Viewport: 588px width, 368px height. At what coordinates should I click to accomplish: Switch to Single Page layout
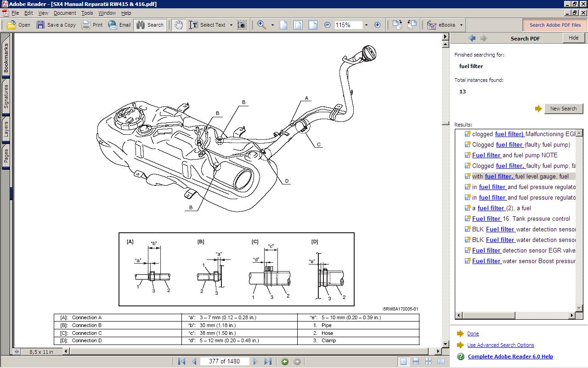click(x=403, y=362)
